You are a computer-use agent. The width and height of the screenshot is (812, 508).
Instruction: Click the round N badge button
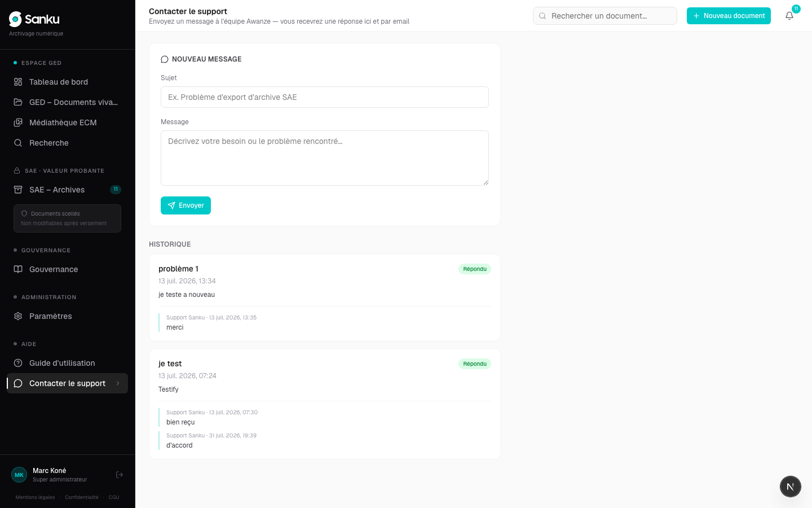pos(791,487)
